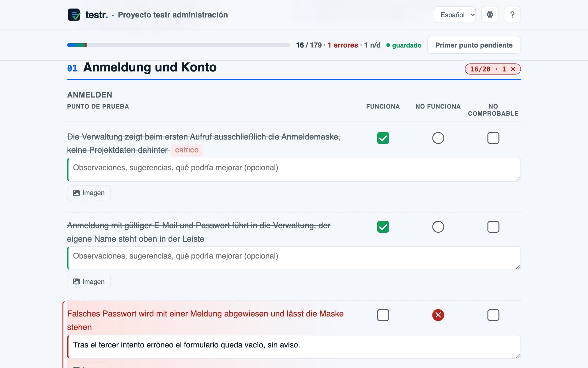588x368 pixels.
Task: Uncheck Funciona for gültiger E-Mail test
Action: tap(383, 227)
